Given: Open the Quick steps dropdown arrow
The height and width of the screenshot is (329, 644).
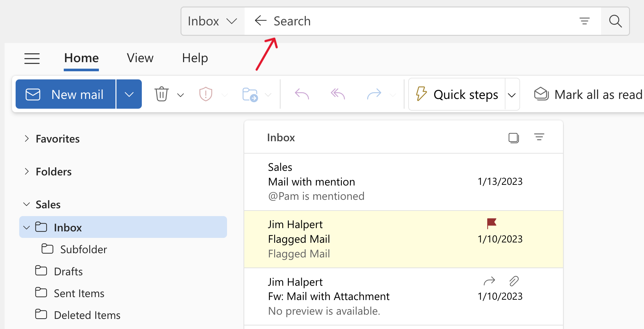Looking at the screenshot, I should point(512,95).
